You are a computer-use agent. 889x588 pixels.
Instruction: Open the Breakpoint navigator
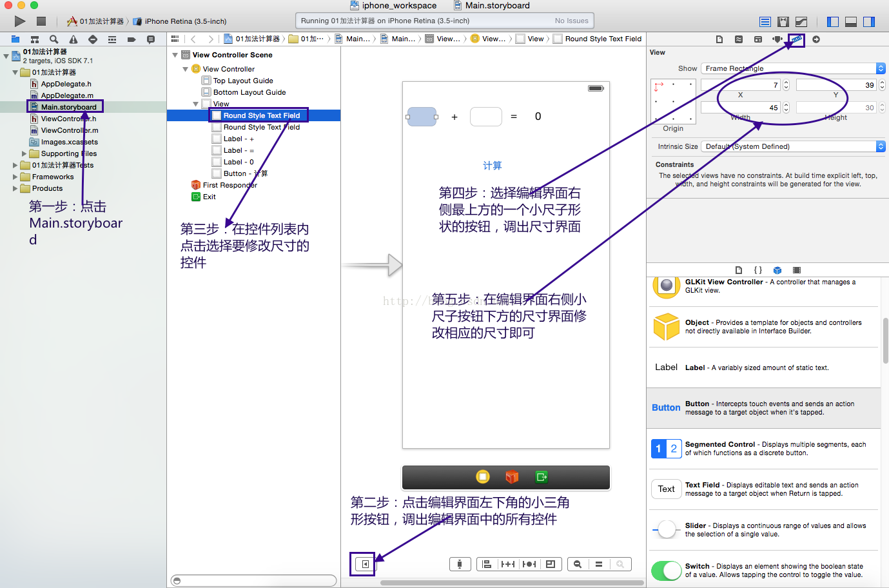pyautogui.click(x=132, y=39)
